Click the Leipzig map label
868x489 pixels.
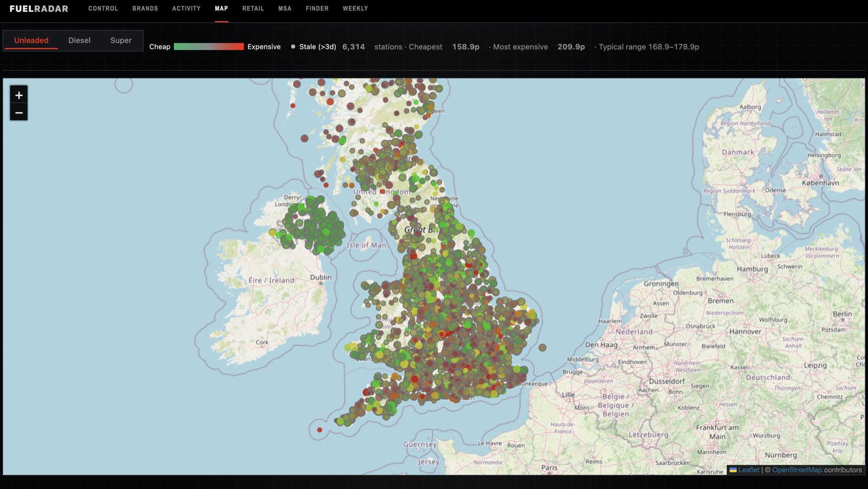coord(815,365)
